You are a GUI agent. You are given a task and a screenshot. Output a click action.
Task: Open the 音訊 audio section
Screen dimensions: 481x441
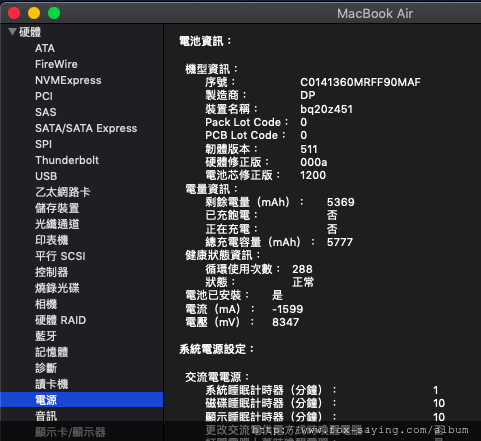tap(46, 416)
